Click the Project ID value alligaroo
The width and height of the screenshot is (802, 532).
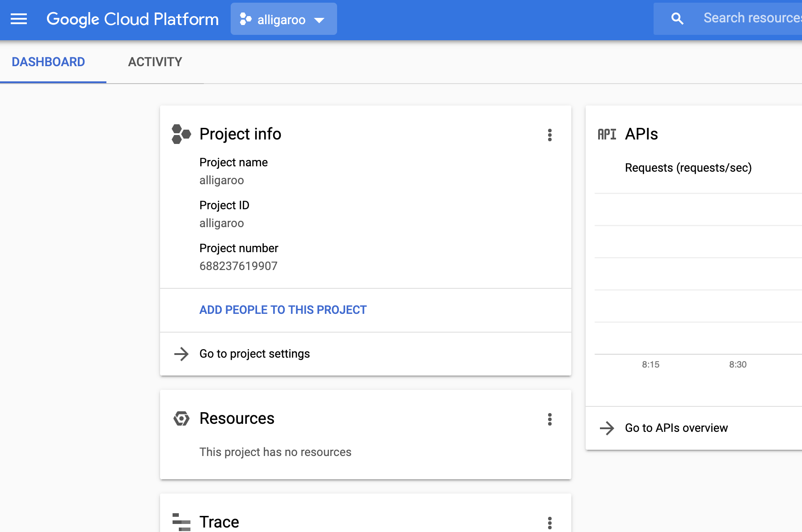pyautogui.click(x=222, y=223)
